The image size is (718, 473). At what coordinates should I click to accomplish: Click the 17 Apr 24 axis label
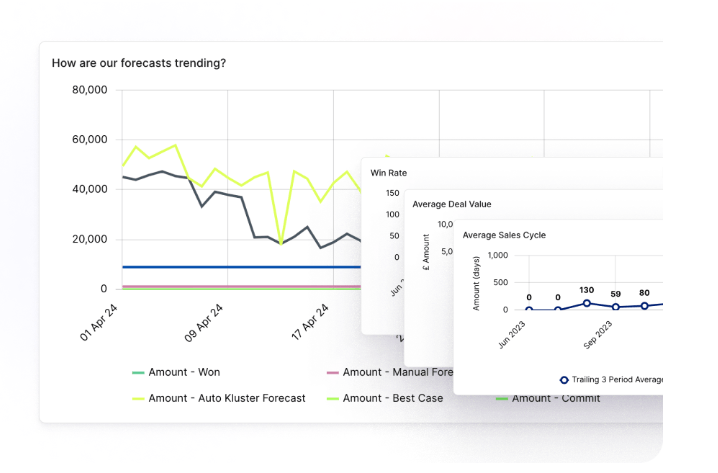click(310, 322)
